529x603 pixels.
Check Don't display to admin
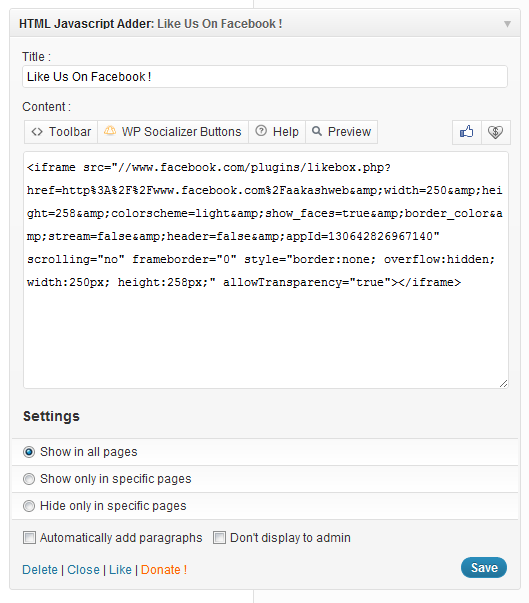pyautogui.click(x=219, y=537)
